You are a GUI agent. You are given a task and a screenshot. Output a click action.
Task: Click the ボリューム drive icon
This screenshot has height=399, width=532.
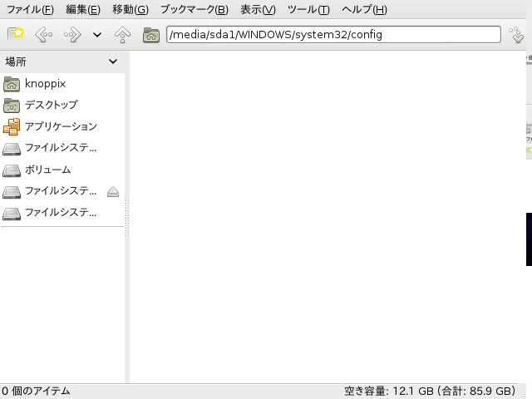(x=12, y=170)
